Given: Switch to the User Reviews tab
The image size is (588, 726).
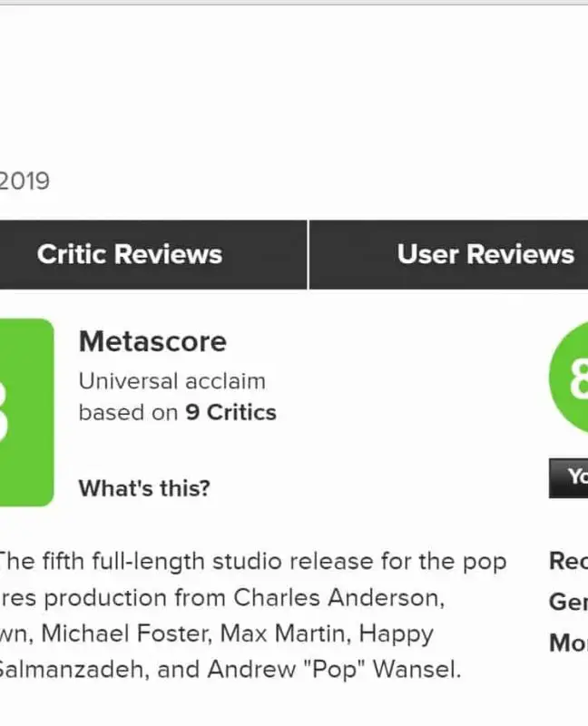Looking at the screenshot, I should [x=485, y=254].
